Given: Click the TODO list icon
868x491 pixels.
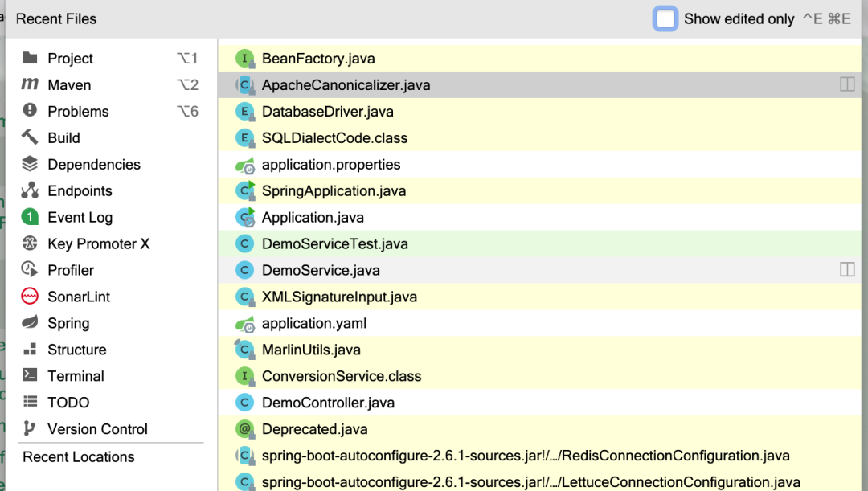Looking at the screenshot, I should click(x=30, y=402).
